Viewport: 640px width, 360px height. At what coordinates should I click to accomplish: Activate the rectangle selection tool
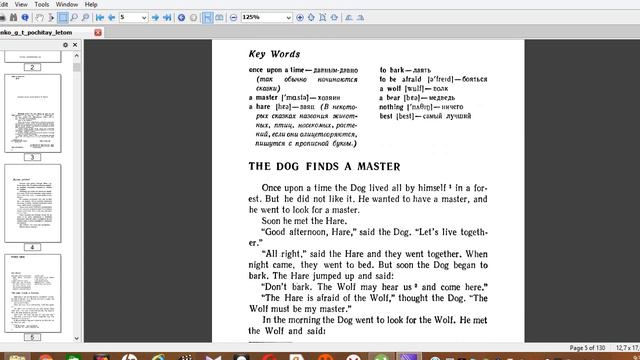(x=62, y=18)
